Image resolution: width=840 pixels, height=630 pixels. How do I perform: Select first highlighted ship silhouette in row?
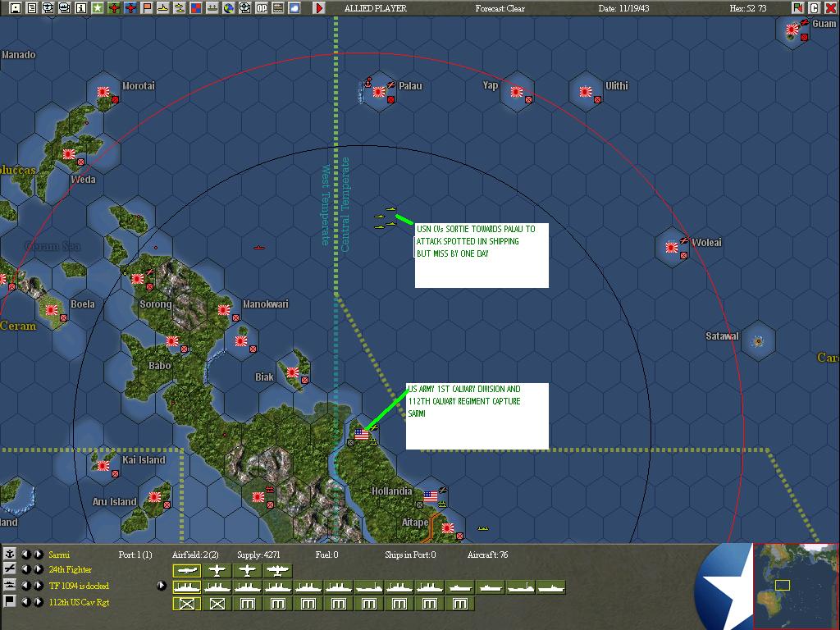[x=186, y=587]
